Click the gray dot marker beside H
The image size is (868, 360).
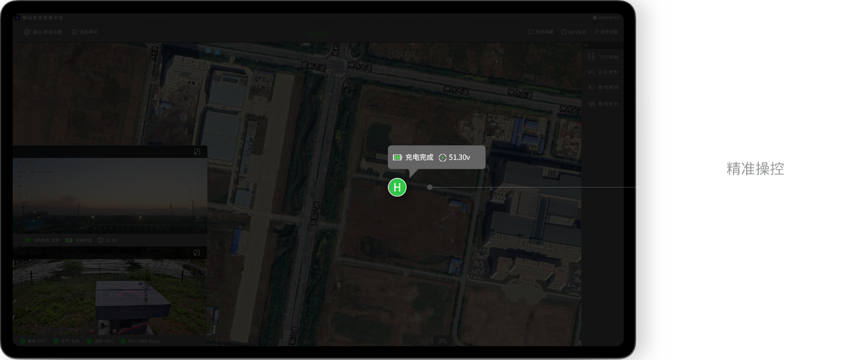429,188
